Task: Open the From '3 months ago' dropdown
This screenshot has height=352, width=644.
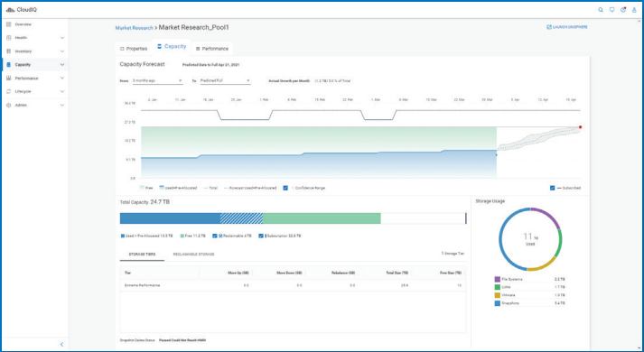Action: pyautogui.click(x=157, y=81)
